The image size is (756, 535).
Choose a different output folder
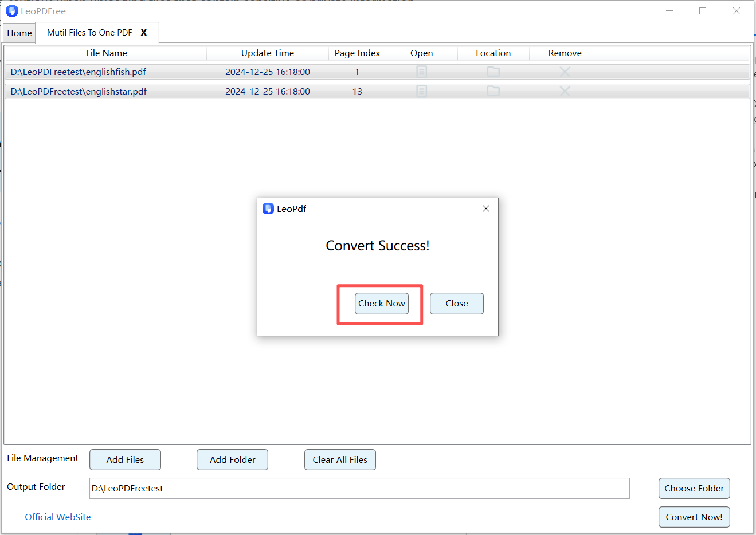694,488
